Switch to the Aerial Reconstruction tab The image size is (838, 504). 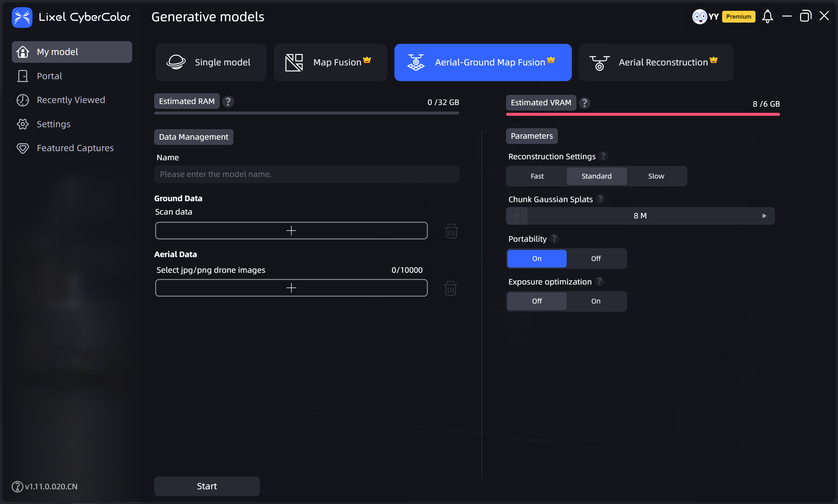pos(656,62)
